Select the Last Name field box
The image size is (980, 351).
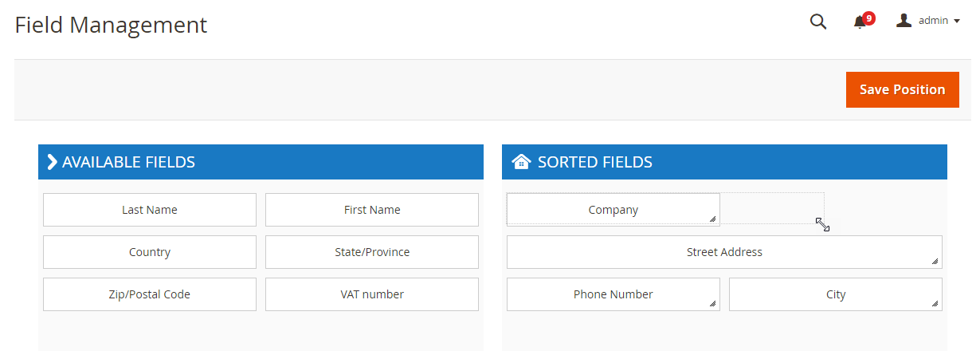click(x=150, y=210)
